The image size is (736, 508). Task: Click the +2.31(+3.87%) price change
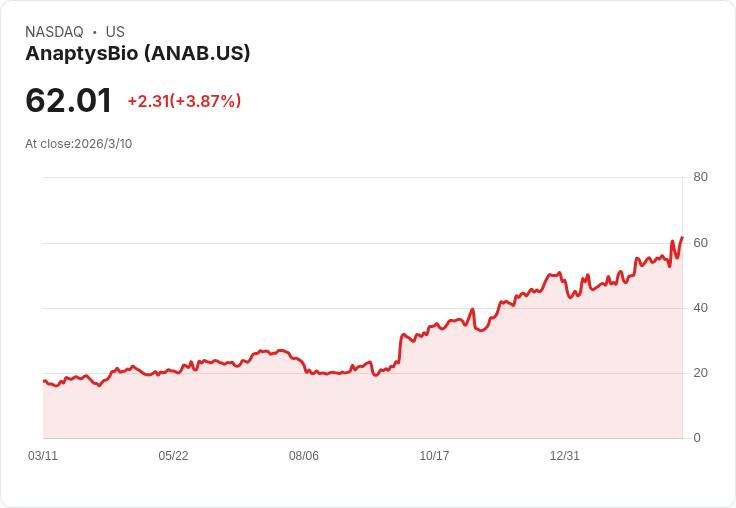[184, 101]
